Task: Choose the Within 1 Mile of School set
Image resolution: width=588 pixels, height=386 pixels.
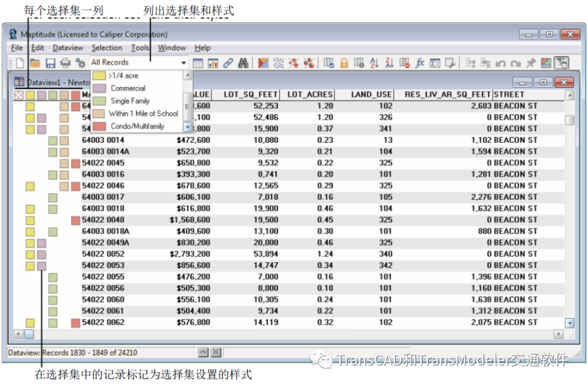Action: [x=143, y=113]
